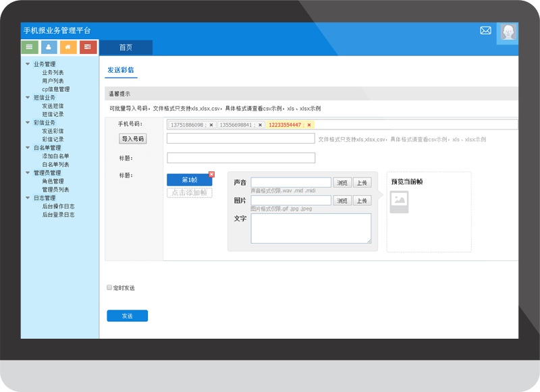
Task: Click 浏览 button for 声音 file
Action: coord(342,183)
